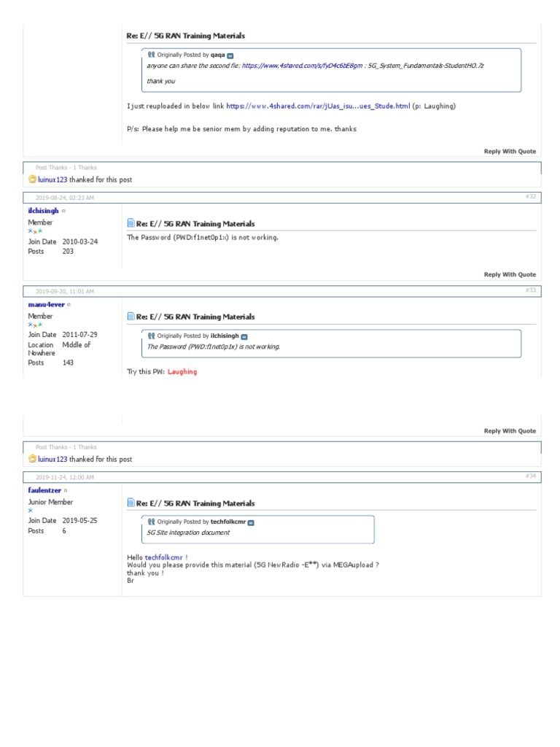Screen dimensions: 560x747
Task: Open manu4ever's profile link
Action: [x=46, y=304]
